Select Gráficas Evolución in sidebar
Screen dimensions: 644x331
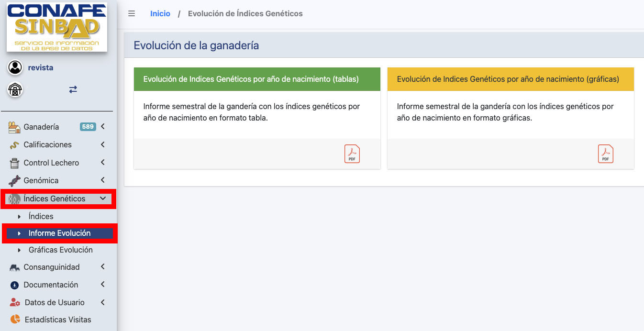[60, 250]
